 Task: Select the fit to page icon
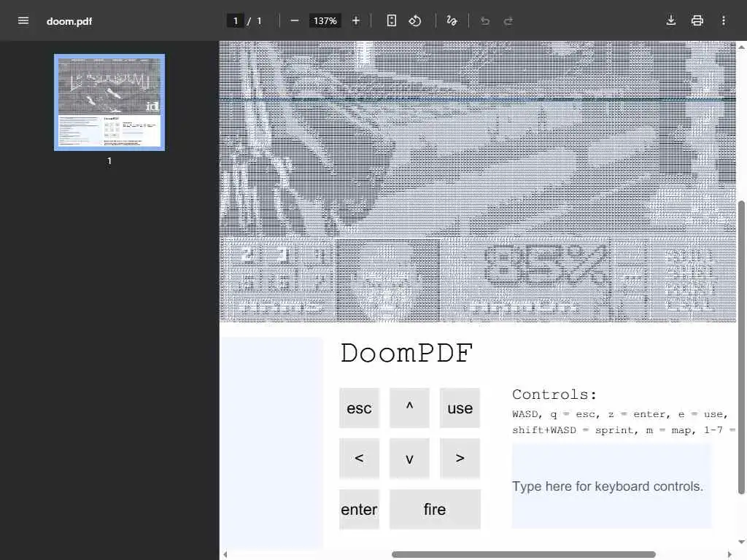pyautogui.click(x=391, y=20)
